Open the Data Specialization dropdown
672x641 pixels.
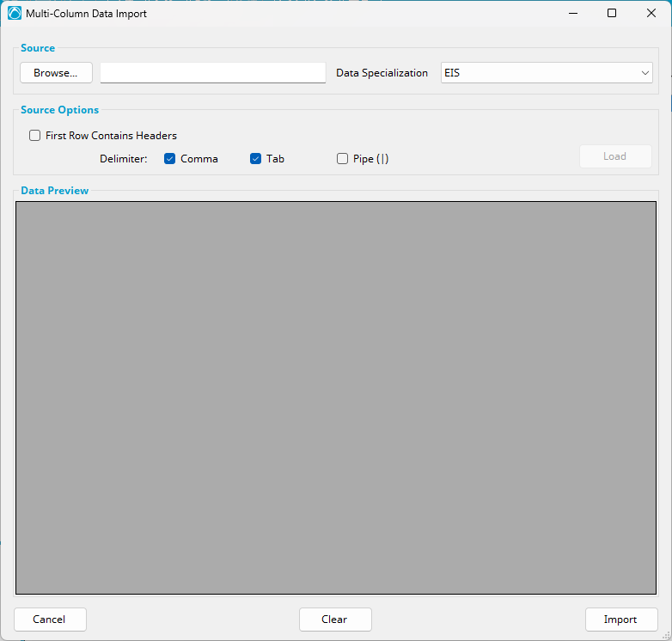547,73
